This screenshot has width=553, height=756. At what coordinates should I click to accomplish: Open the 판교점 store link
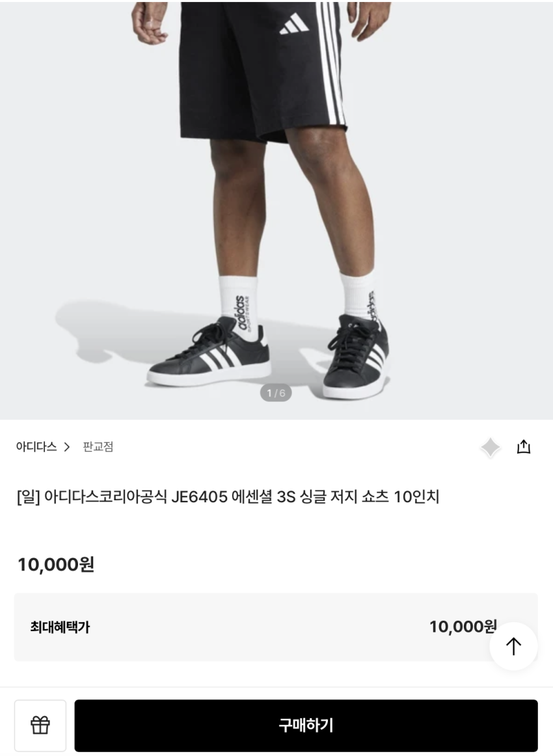tap(98, 447)
